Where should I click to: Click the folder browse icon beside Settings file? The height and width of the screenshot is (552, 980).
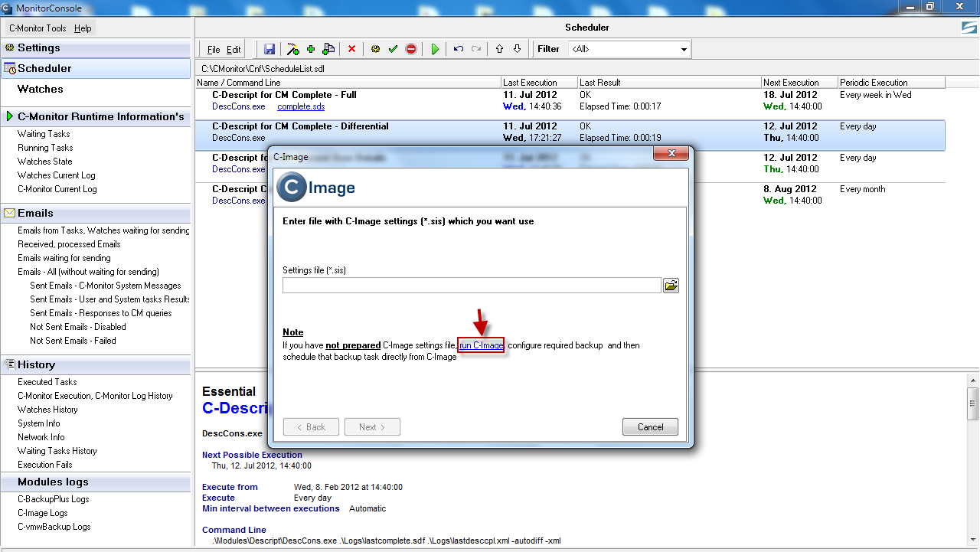pyautogui.click(x=671, y=286)
